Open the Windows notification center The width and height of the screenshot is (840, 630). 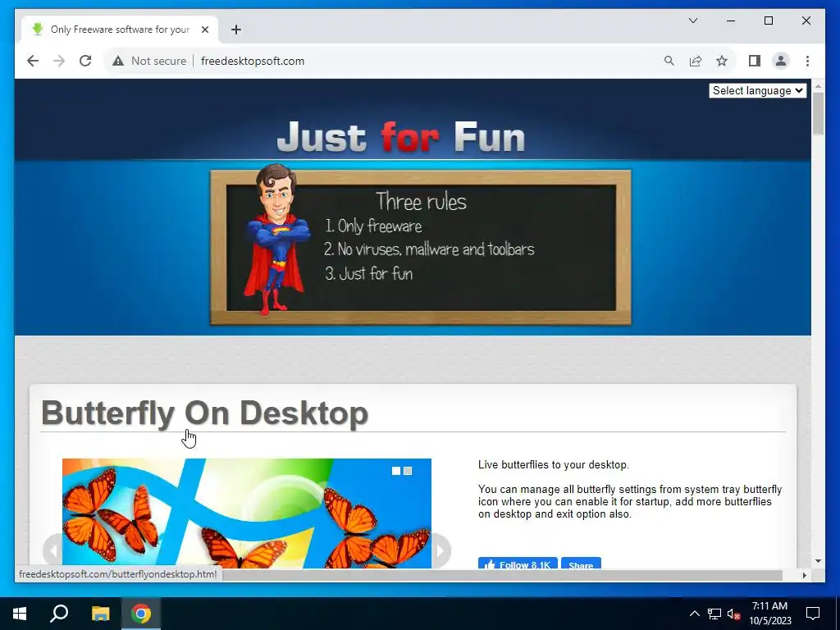click(813, 614)
